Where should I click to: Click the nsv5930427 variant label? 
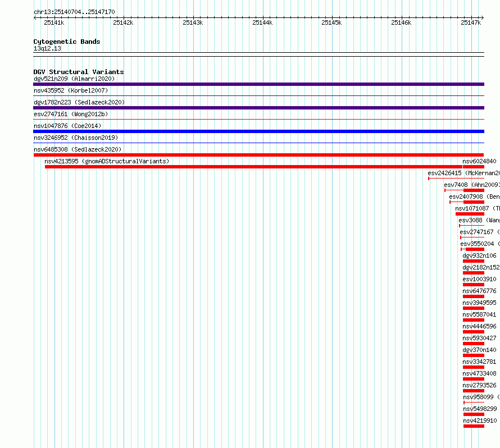pyautogui.click(x=479, y=338)
